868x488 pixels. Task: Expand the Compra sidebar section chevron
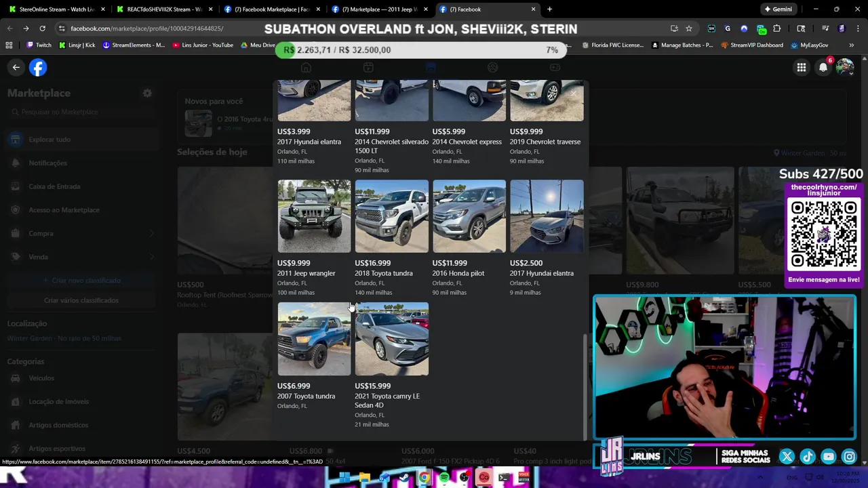tap(151, 233)
